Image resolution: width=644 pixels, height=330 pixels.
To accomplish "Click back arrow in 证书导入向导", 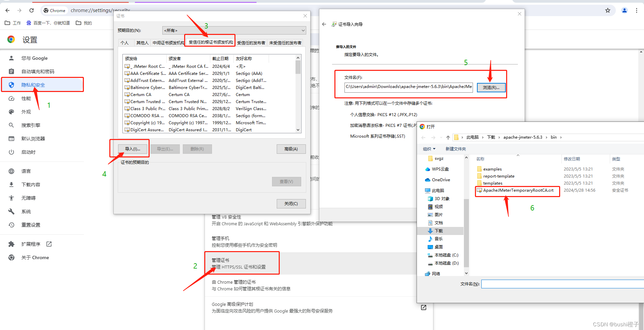I will 324,24.
